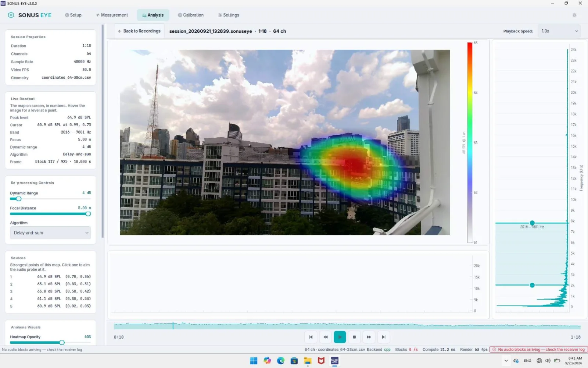The width and height of the screenshot is (588, 368).
Task: Launch Microsoft Edge from the taskbar
Action: click(281, 361)
